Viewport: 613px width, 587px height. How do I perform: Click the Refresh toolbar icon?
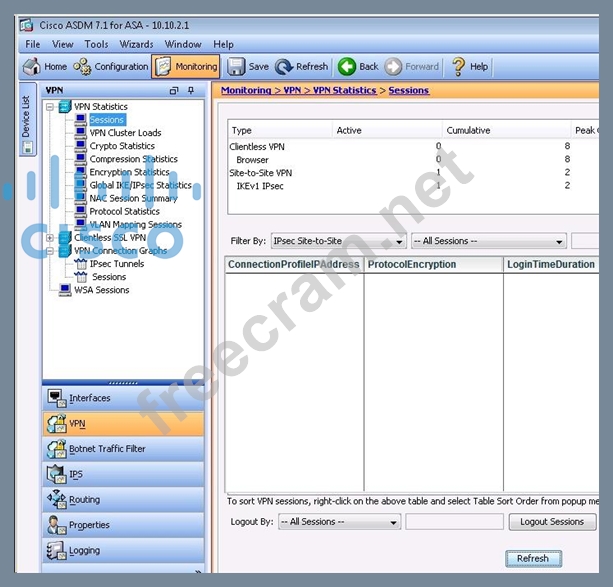pyautogui.click(x=301, y=67)
